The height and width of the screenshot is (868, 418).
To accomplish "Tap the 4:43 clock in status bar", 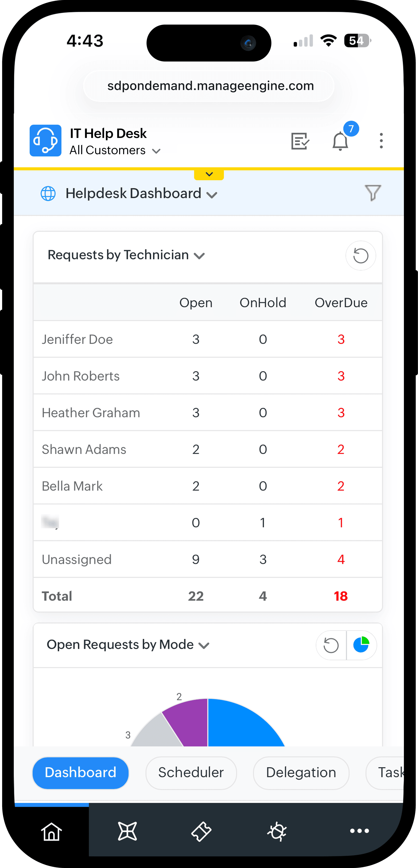I will click(85, 41).
